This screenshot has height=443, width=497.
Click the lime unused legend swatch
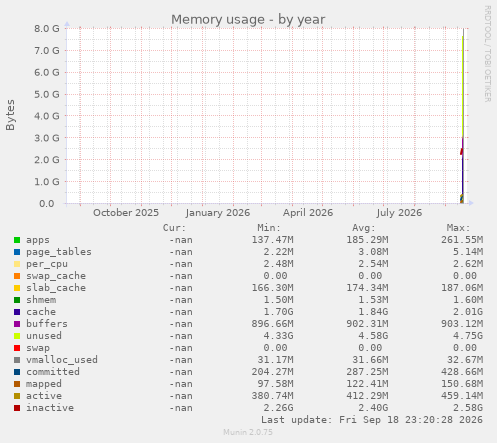[17, 336]
